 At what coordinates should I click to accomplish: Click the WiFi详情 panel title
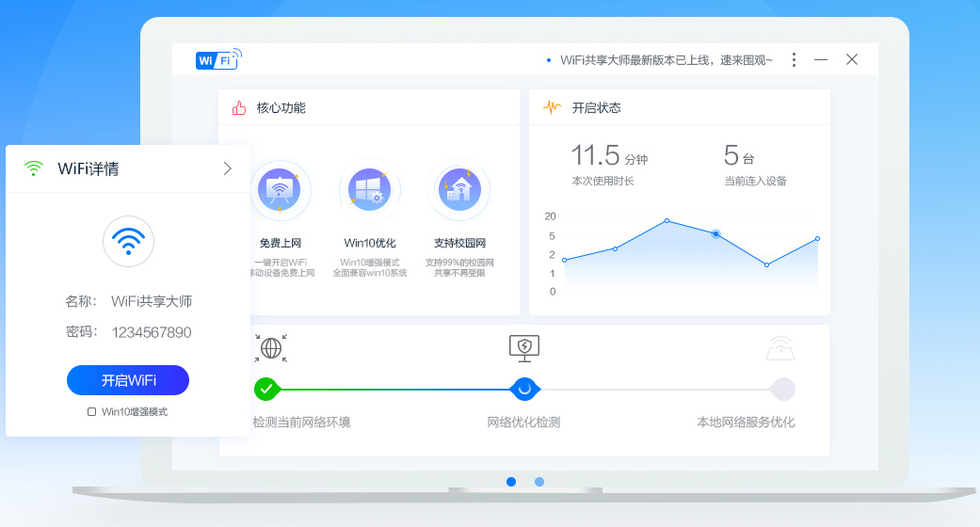88,168
